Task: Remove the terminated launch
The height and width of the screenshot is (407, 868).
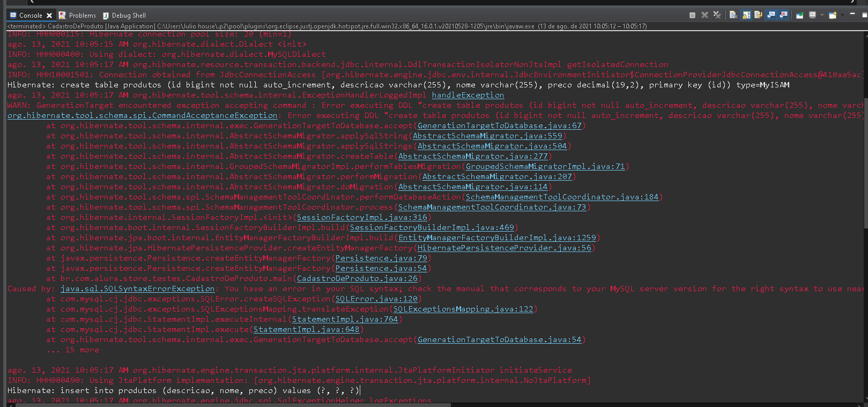Action: pyautogui.click(x=704, y=15)
